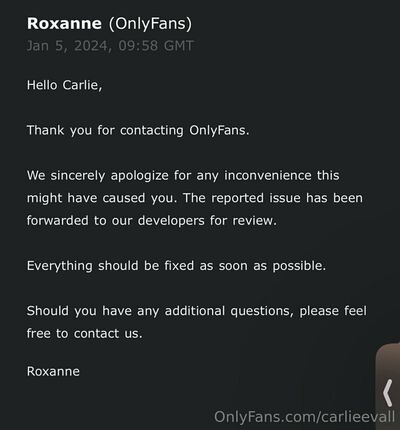This screenshot has width=400, height=430.
Task: Select the bold sender name Roxanne
Action: click(x=64, y=24)
